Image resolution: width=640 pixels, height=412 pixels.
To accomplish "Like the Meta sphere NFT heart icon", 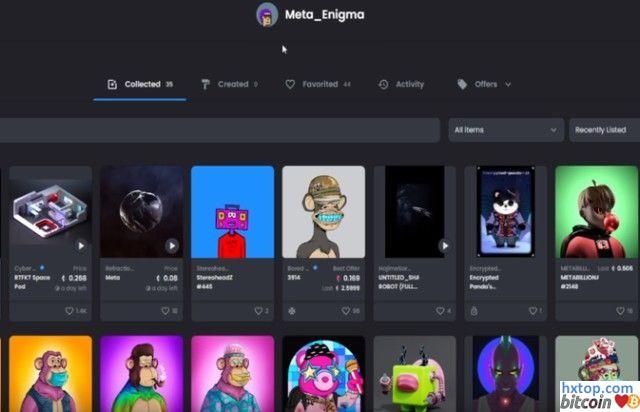I will 162,311.
